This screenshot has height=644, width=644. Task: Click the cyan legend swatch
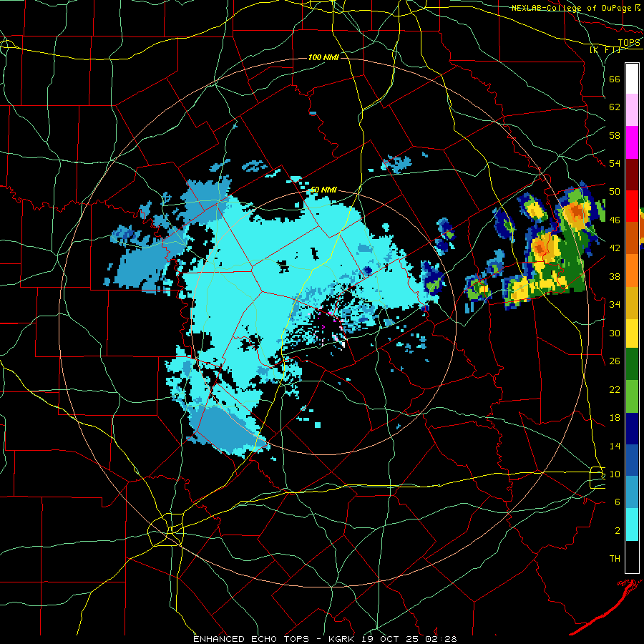pyautogui.click(x=632, y=525)
